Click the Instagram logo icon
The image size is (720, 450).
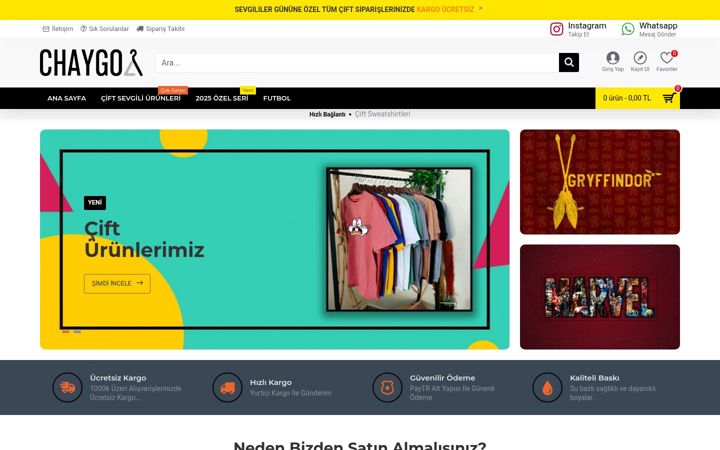pyautogui.click(x=557, y=29)
